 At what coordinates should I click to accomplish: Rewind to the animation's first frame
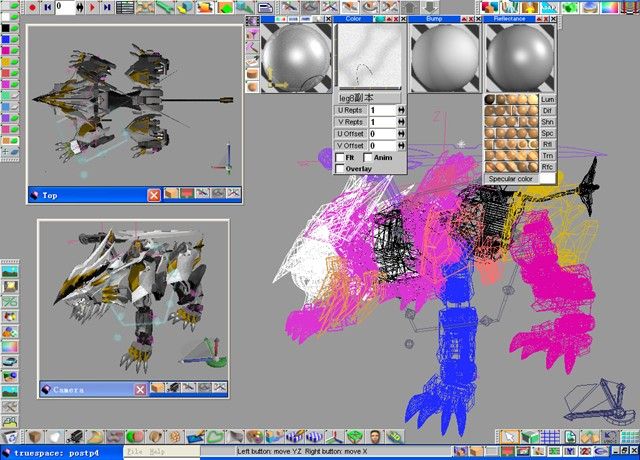46,7
